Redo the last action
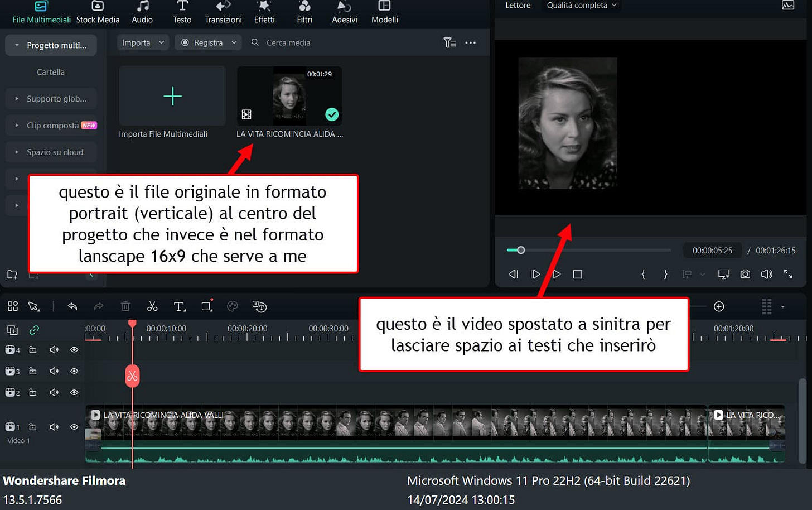This screenshot has width=812, height=510. 99,306
